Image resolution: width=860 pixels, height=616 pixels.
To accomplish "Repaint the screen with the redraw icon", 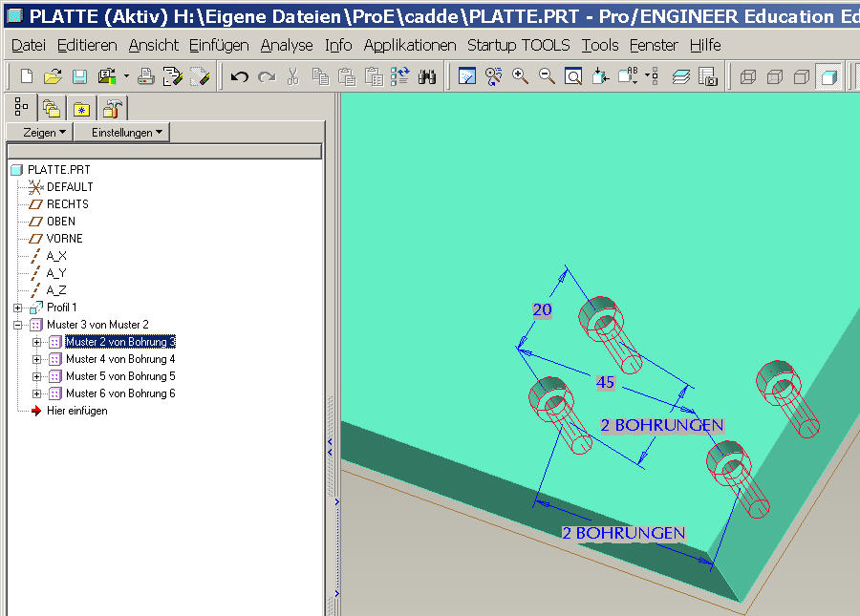I will (x=466, y=76).
